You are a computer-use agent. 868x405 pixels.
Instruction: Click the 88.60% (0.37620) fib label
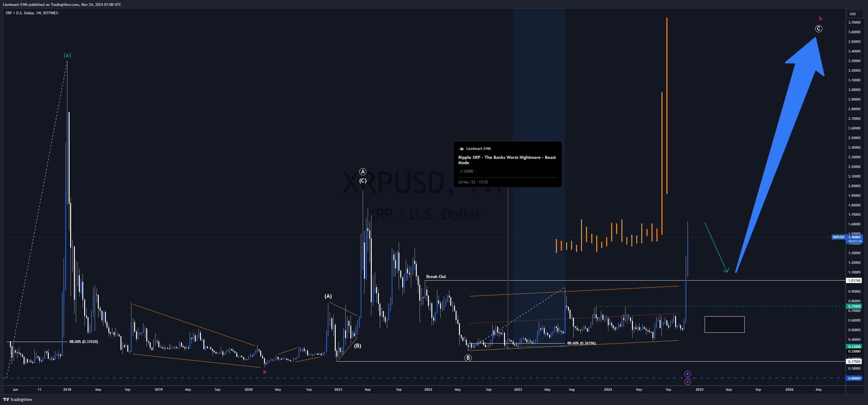[x=84, y=341]
